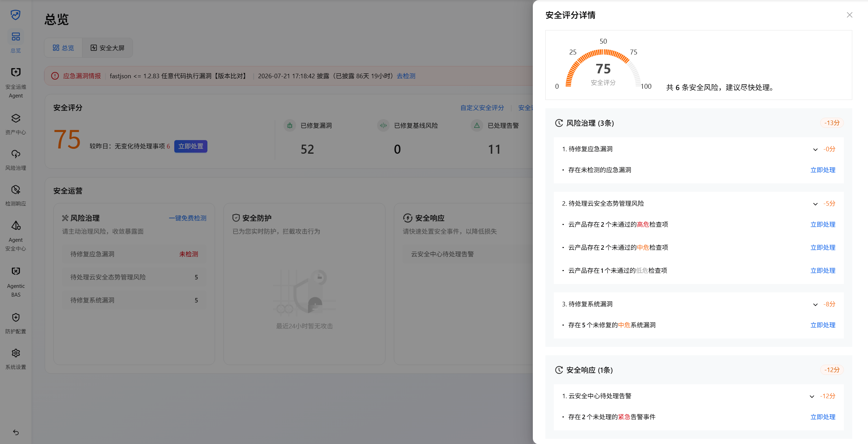Click the bug icon next to 已修复漏洞
The image size is (868, 444).
point(289,125)
